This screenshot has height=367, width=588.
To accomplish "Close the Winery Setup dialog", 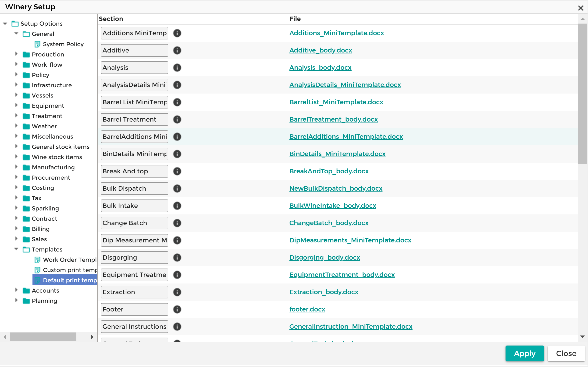I will pyautogui.click(x=581, y=8).
